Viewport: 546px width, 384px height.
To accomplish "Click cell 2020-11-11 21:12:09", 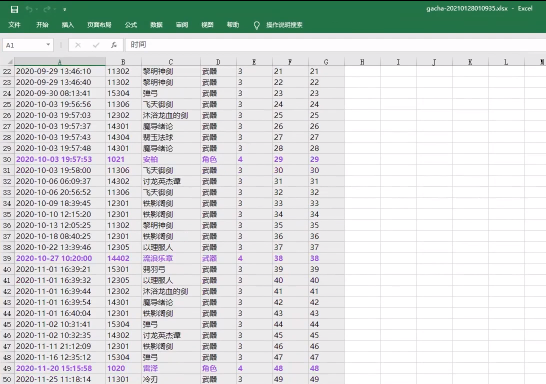I will click(x=60, y=346).
